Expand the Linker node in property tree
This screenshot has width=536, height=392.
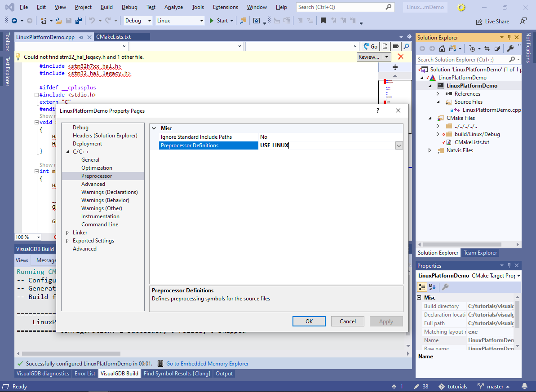[68, 233]
